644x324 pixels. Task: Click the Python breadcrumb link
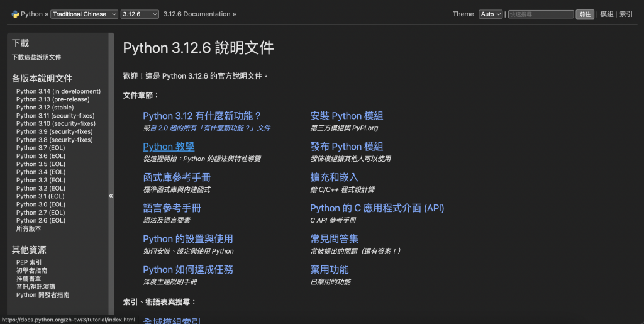[31, 14]
